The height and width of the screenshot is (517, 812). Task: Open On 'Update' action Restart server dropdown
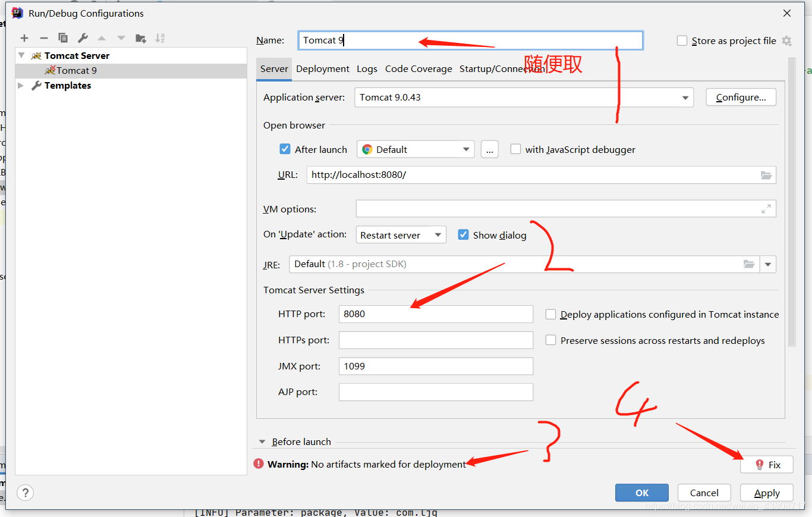401,235
